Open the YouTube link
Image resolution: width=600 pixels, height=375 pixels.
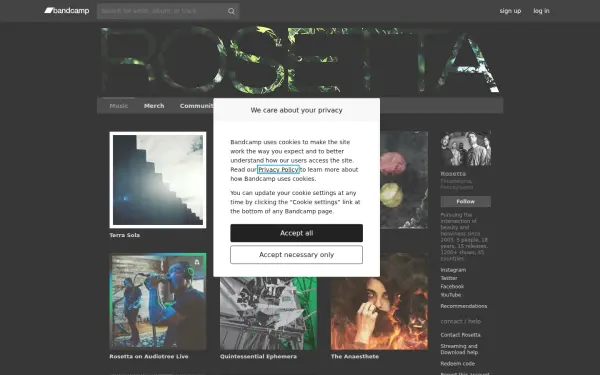tap(451, 295)
